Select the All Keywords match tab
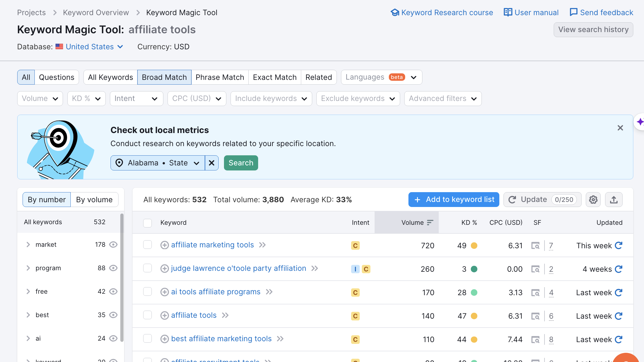 111,77
